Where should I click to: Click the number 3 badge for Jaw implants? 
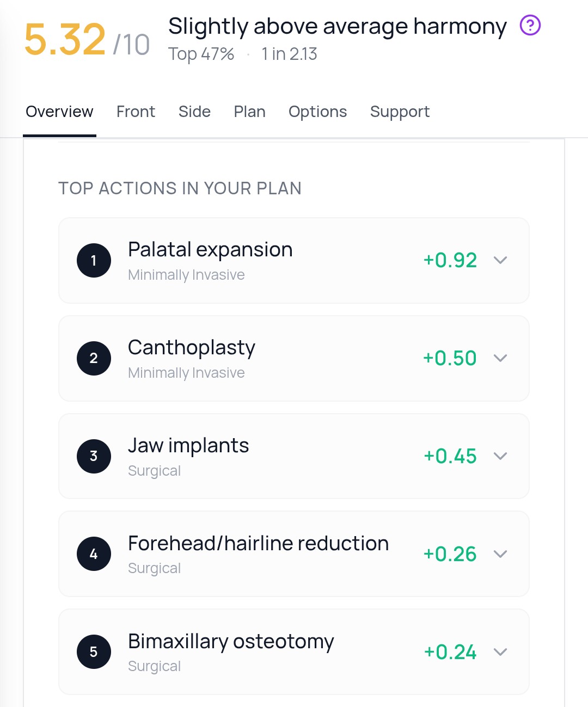click(94, 456)
